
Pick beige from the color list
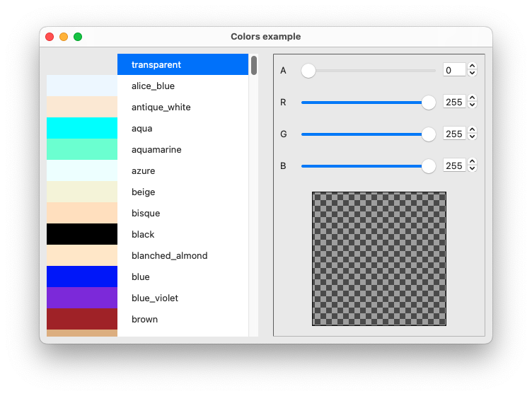tap(183, 192)
